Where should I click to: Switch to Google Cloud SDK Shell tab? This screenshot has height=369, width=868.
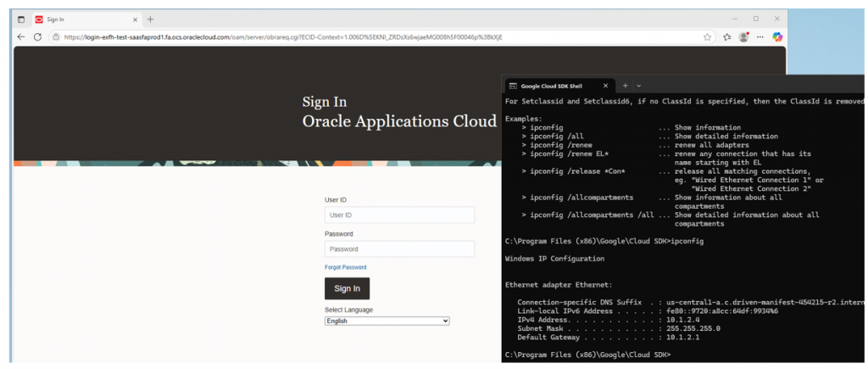(x=551, y=86)
